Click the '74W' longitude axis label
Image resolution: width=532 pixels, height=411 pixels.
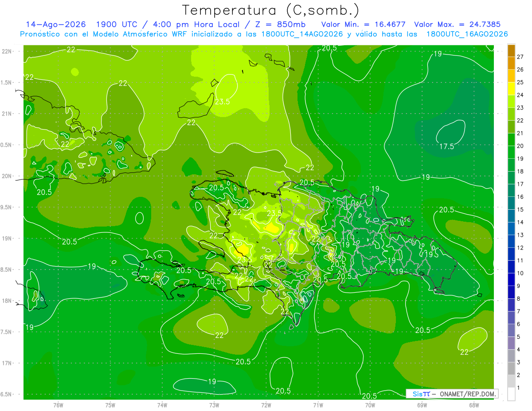162,405
